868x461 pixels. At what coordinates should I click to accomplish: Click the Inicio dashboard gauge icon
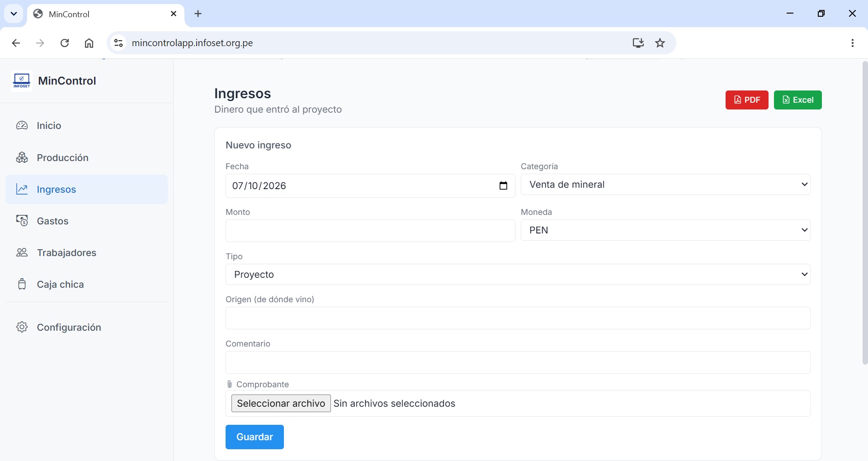[x=22, y=125]
